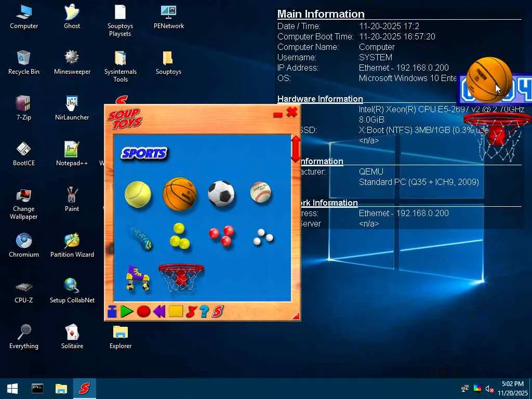Pick the purple roller skate toy
Screen dimensions: 532x399
(138, 278)
